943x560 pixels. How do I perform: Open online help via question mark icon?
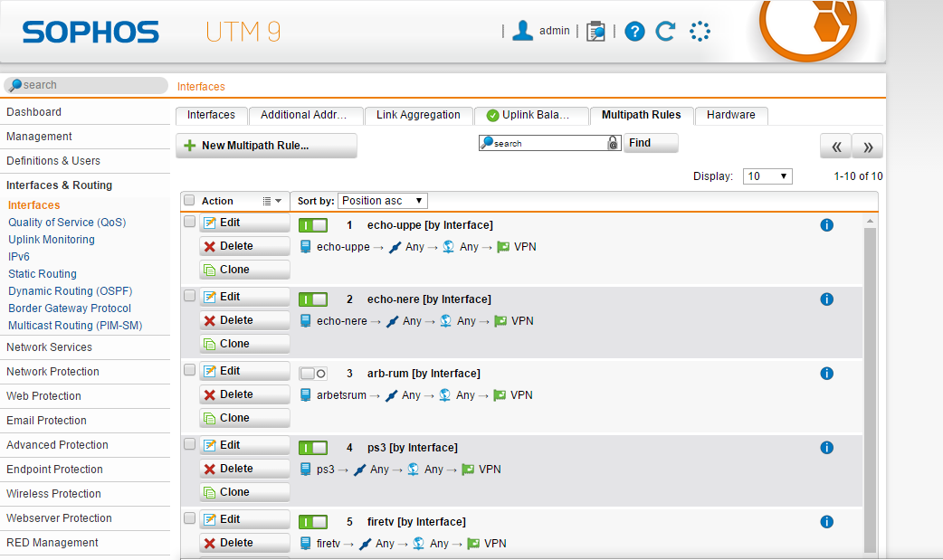click(x=634, y=31)
